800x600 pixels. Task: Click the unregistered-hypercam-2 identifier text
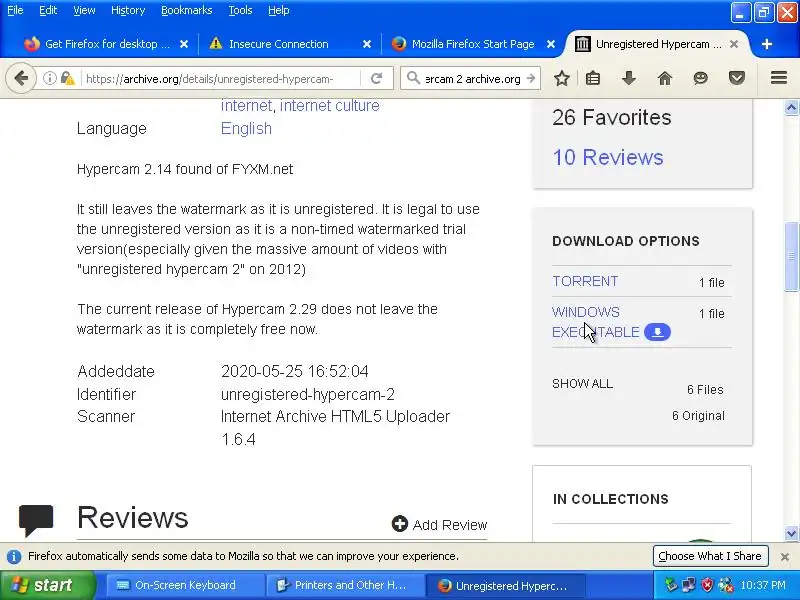(308, 394)
